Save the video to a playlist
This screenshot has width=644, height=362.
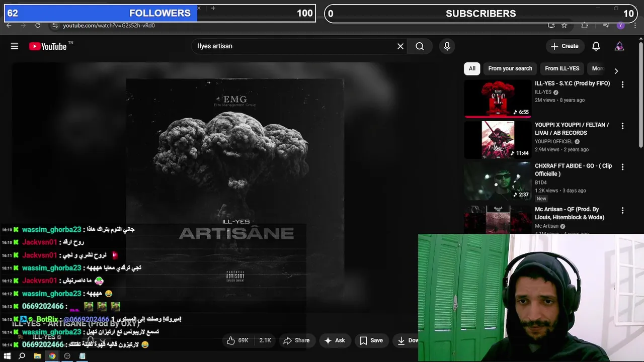[x=371, y=340]
